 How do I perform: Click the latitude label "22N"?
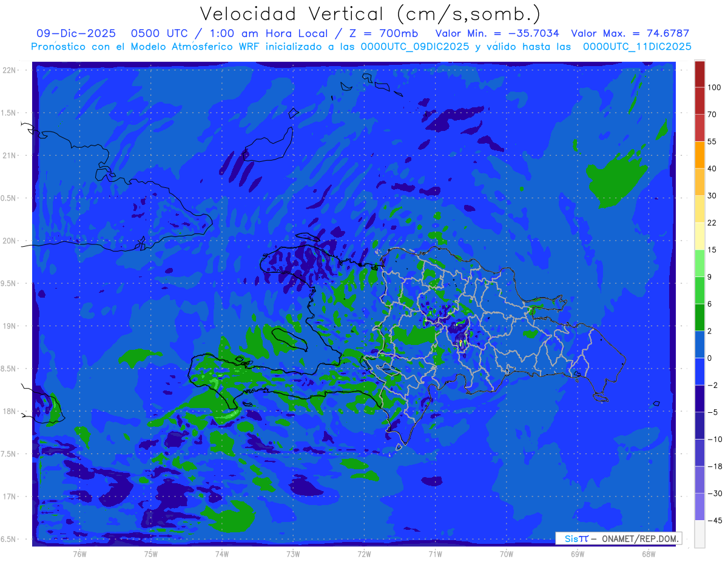10,70
